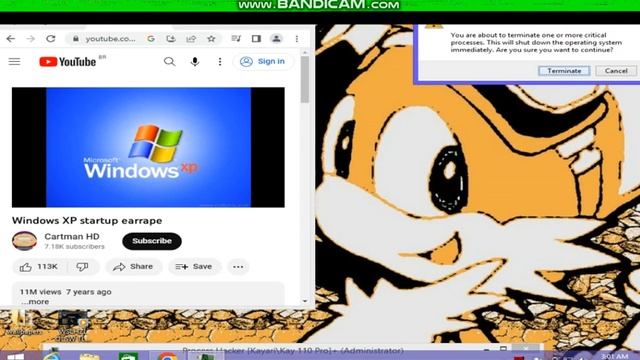Reload the YouTube page
This screenshot has width=640, height=360.
[51, 39]
